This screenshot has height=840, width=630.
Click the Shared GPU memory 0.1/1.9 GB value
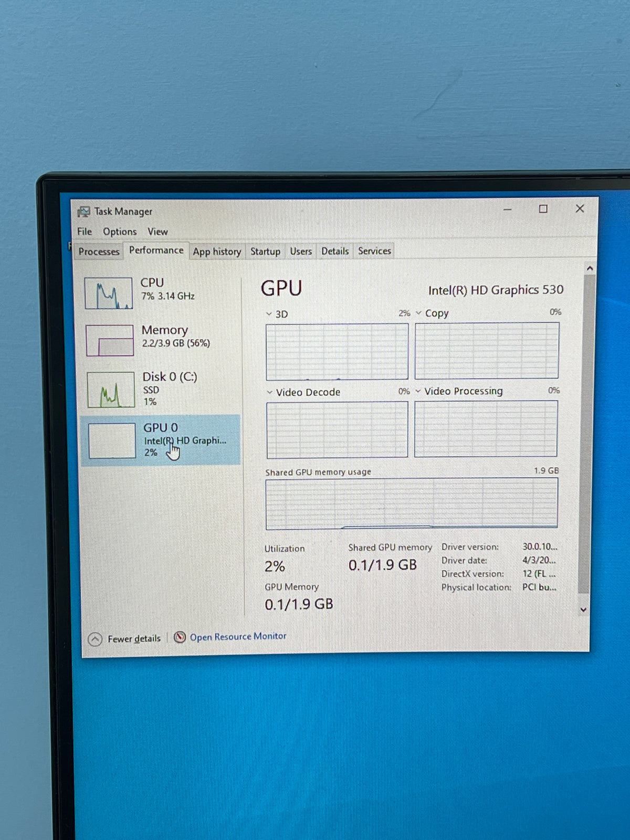[382, 565]
